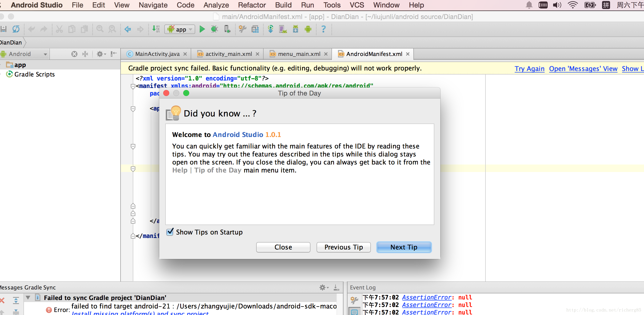Image resolution: width=644 pixels, height=315 pixels.
Task: Collapse the manifest tag fold marker
Action: pos(133,86)
